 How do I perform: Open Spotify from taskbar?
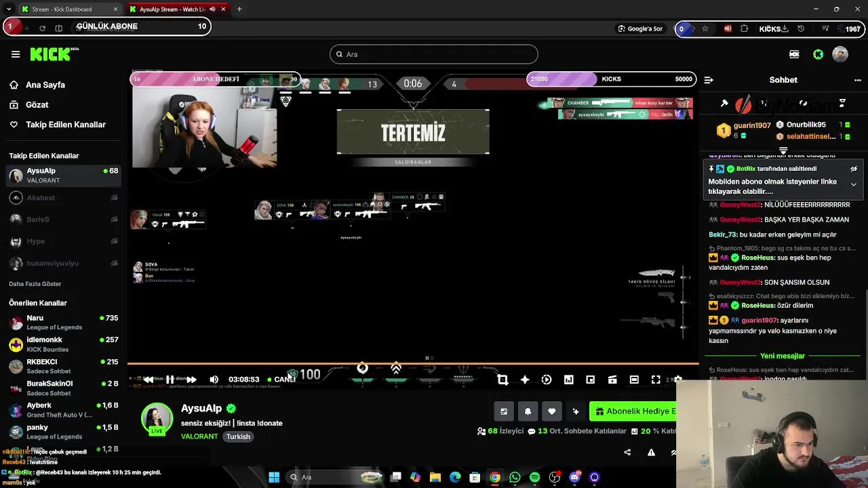[x=534, y=477]
